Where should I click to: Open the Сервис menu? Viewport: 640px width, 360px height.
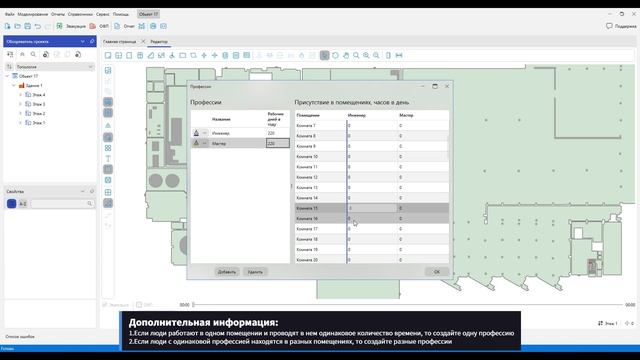[x=102, y=14]
